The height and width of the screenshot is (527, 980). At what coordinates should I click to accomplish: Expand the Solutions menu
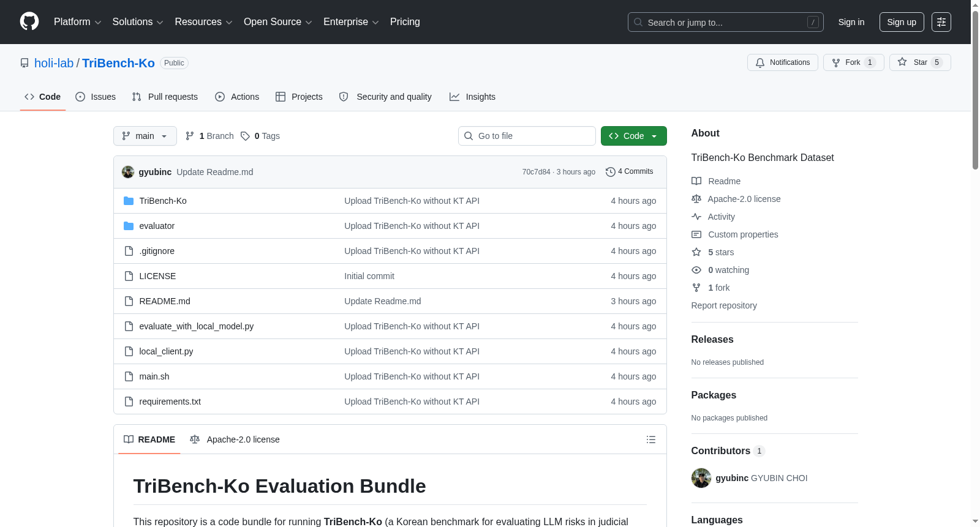click(x=138, y=22)
